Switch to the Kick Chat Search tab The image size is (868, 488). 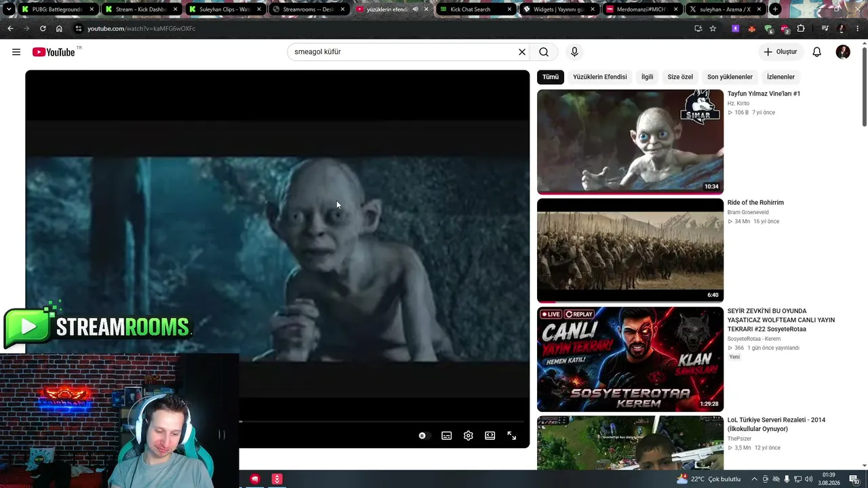coord(475,9)
